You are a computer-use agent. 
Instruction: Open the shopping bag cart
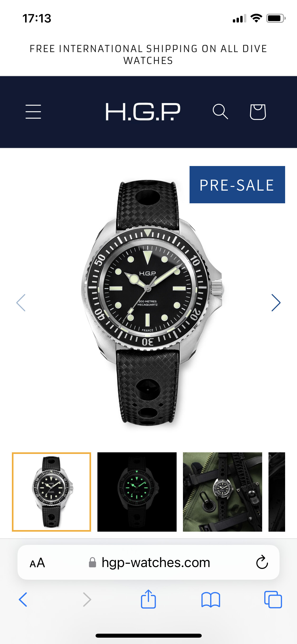coord(258,112)
